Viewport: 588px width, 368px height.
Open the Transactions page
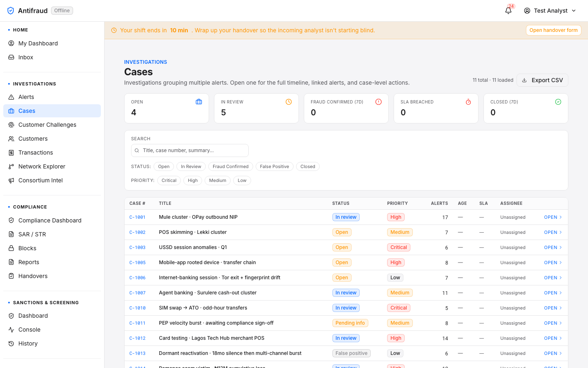coord(52,153)
